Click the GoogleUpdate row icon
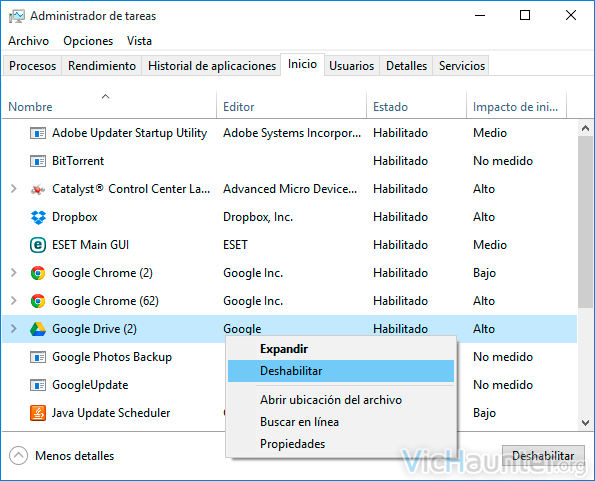 coord(38,385)
